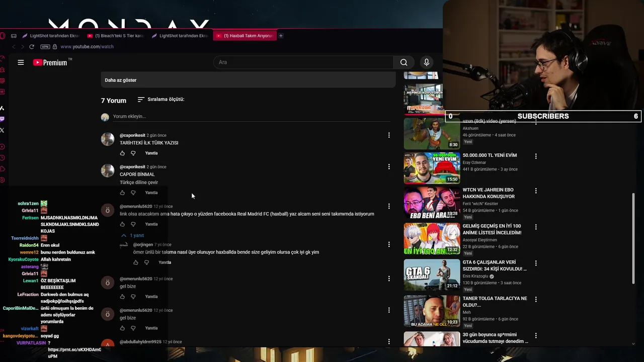This screenshot has height=362, width=644.
Task: Dislike the @orjingen reply
Action: pyautogui.click(x=147, y=262)
